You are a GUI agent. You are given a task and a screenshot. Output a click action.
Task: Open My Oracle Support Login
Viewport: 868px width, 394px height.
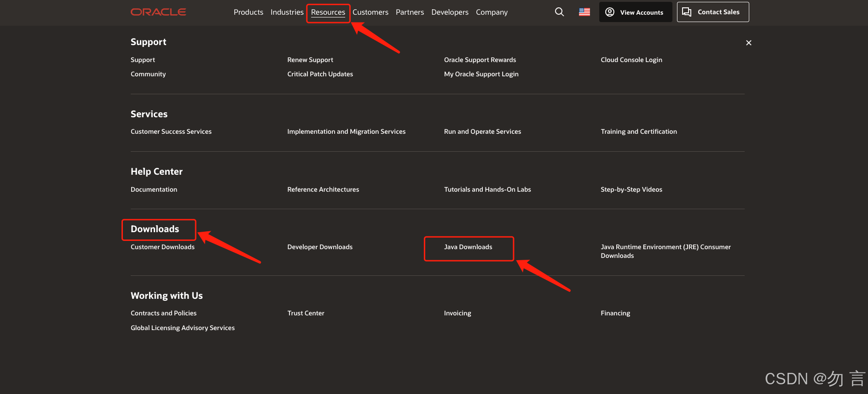pos(481,74)
